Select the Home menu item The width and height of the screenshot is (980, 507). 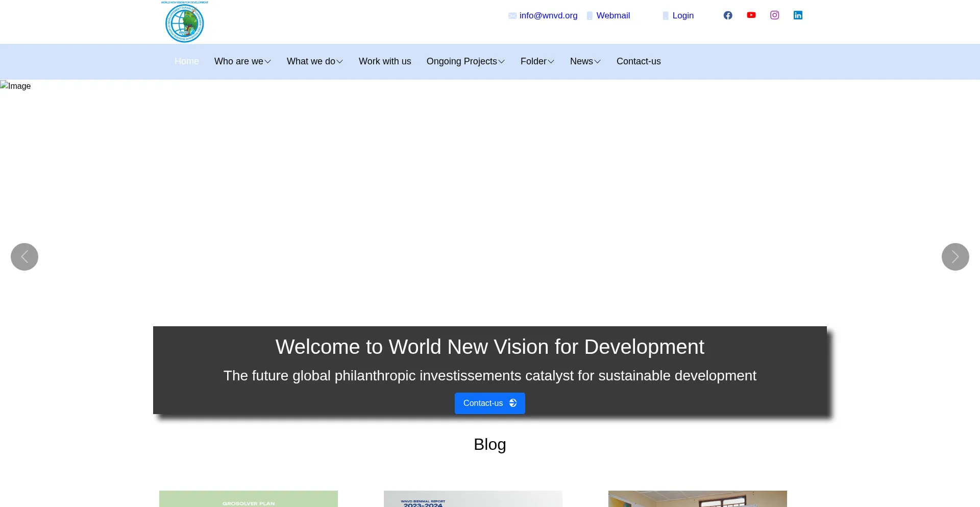187,61
